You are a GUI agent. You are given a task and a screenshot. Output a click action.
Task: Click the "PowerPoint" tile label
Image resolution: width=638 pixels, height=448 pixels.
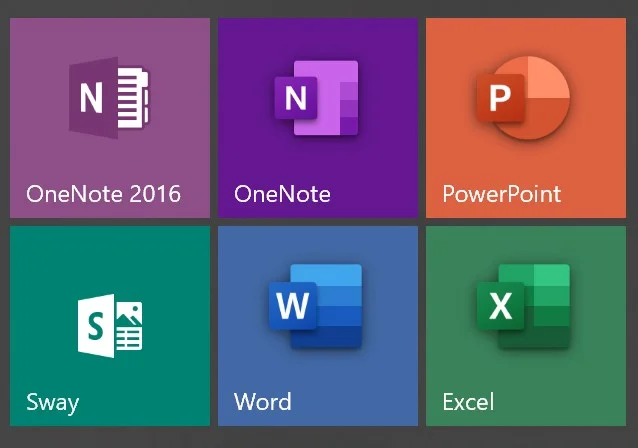502,194
